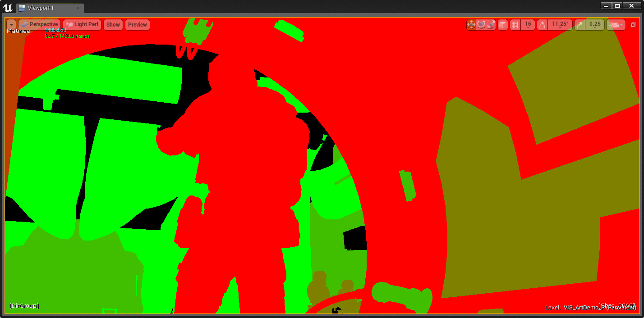
Task: Toggle rotation snapping
Action: pyautogui.click(x=542, y=25)
